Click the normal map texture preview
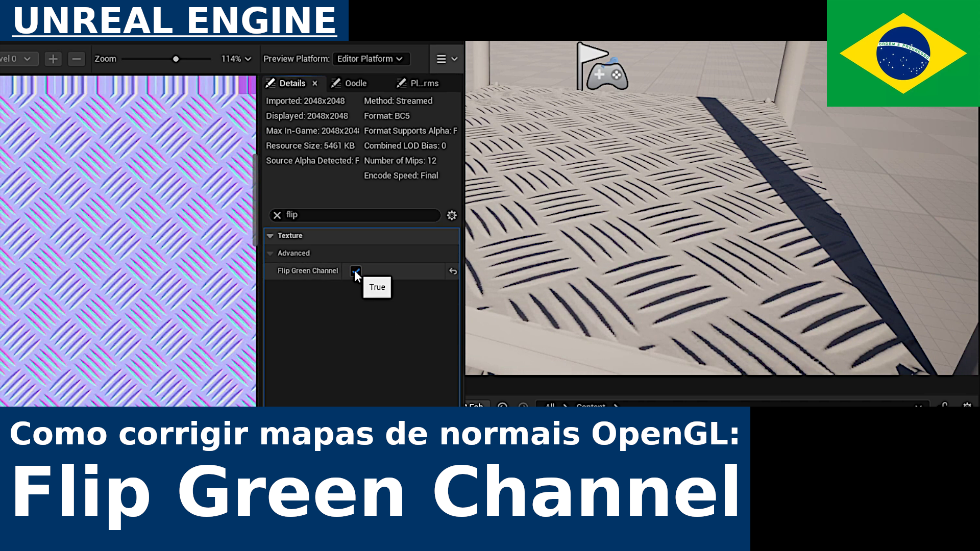Screen dimensions: 980x551 [128, 241]
